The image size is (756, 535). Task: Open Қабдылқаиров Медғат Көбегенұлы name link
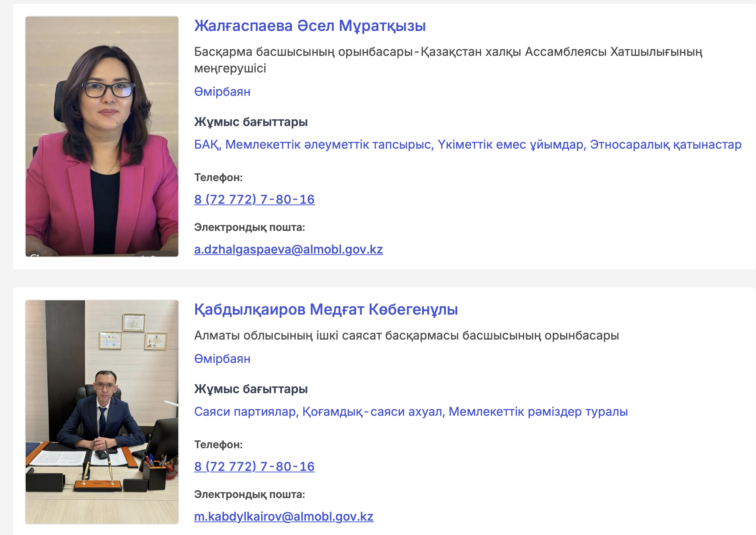tap(326, 310)
